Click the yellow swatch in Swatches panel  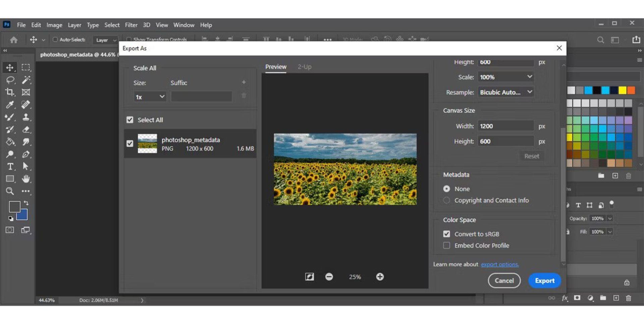(622, 90)
